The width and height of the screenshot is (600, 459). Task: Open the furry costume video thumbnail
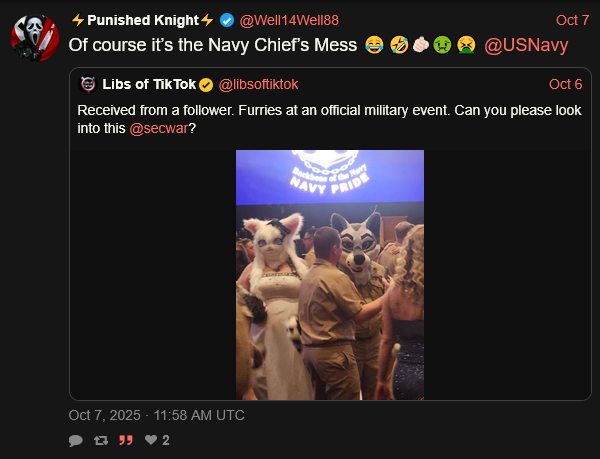[x=330, y=275]
